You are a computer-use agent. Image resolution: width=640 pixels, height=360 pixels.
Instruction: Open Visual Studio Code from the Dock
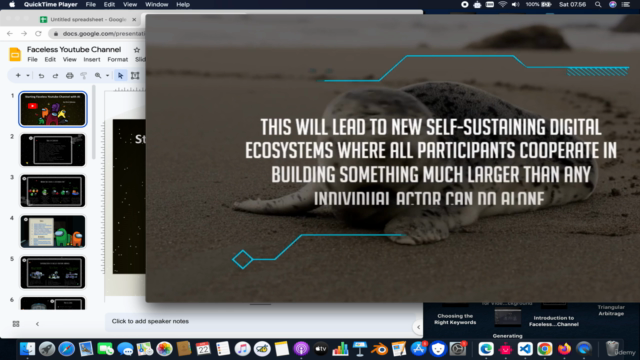coord(525,349)
